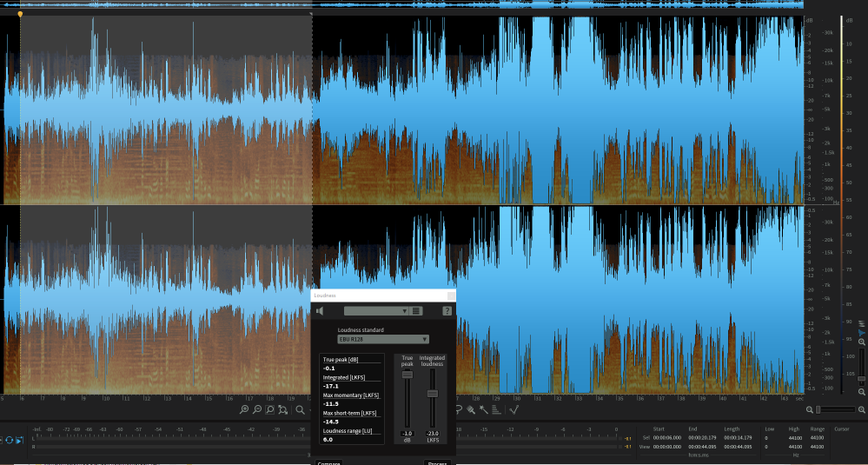Click the orange playhead marker at top
This screenshot has width=868, height=465.
pos(21,14)
